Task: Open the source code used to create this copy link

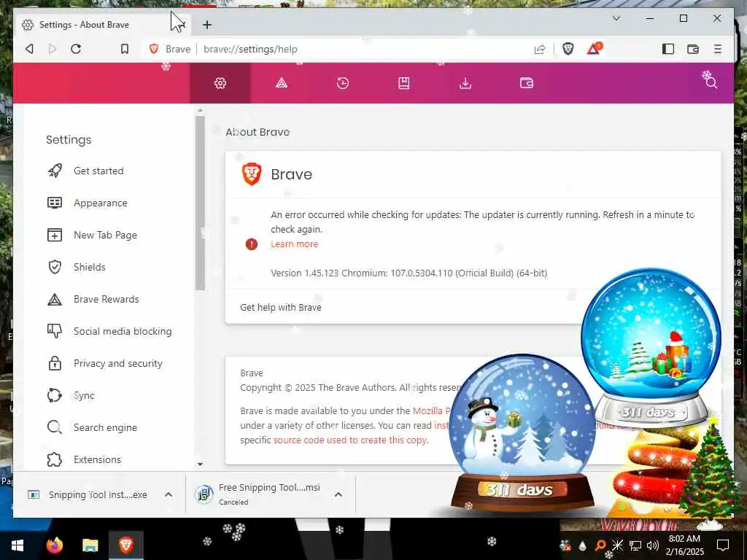Action: [351, 440]
